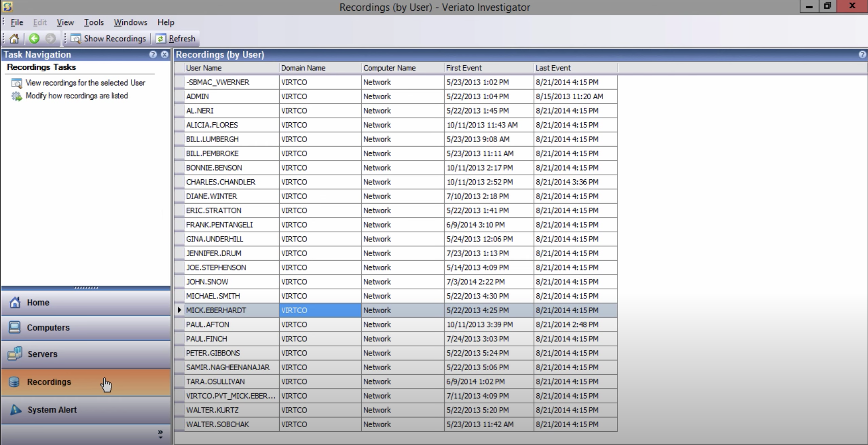Open Recordings navigation section
This screenshot has height=445, width=868.
86,382
